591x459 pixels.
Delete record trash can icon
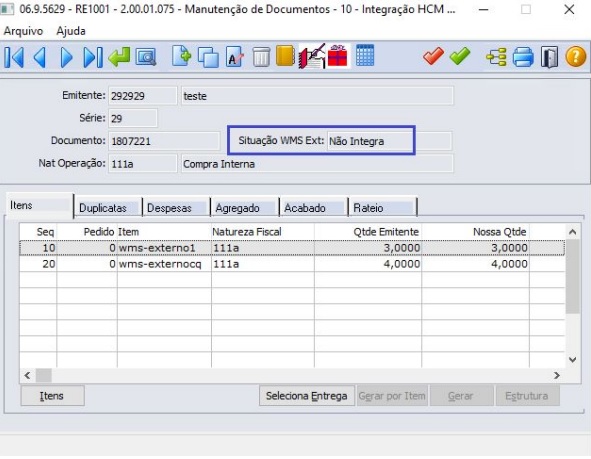click(x=261, y=57)
